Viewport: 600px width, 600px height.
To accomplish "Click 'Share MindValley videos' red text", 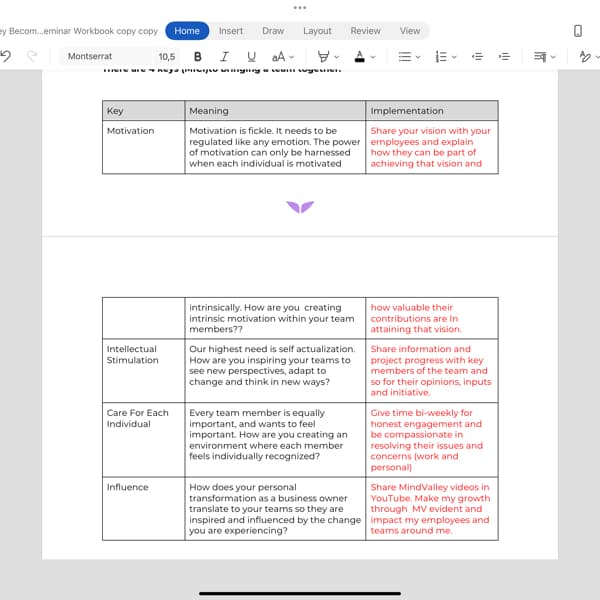I will point(430,509).
